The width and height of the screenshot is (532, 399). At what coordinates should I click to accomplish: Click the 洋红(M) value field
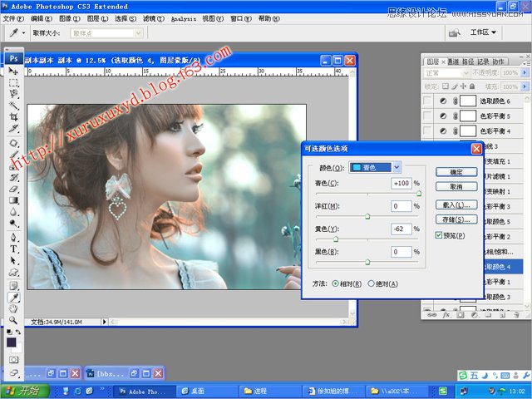[x=401, y=206]
